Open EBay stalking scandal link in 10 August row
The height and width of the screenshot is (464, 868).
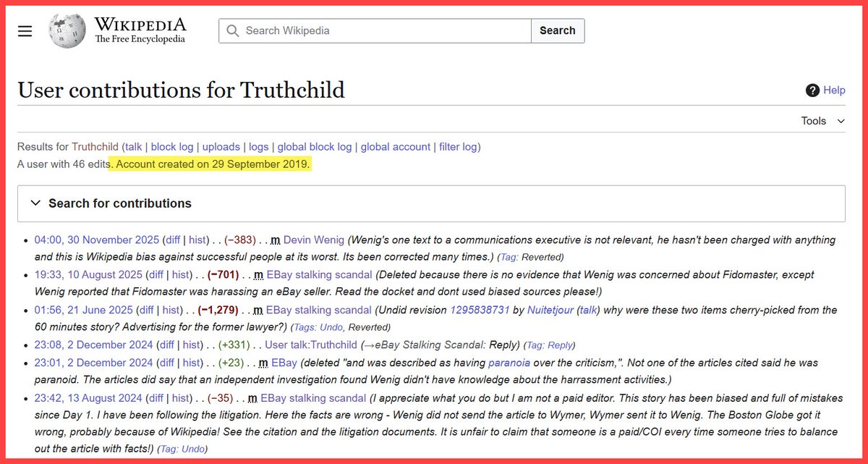point(319,275)
